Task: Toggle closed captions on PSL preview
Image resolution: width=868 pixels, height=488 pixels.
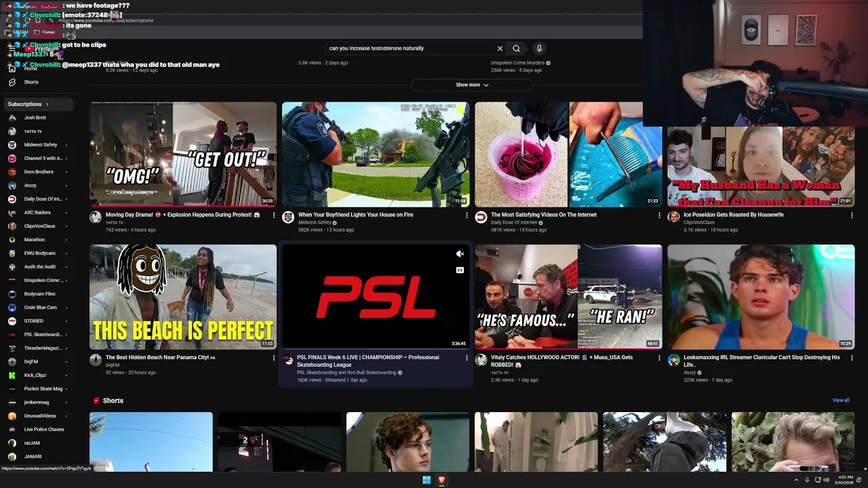Action: 460,270
